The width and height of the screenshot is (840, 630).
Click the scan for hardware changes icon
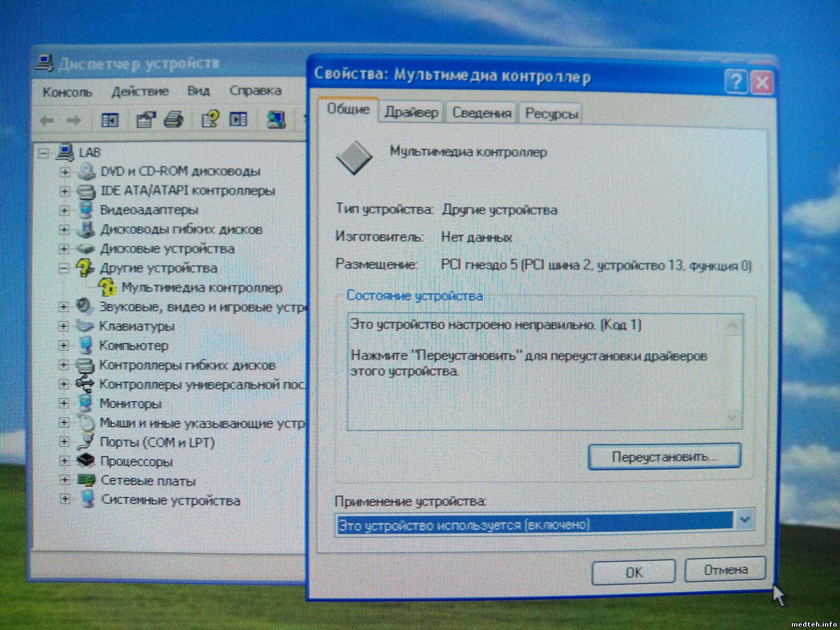(276, 119)
